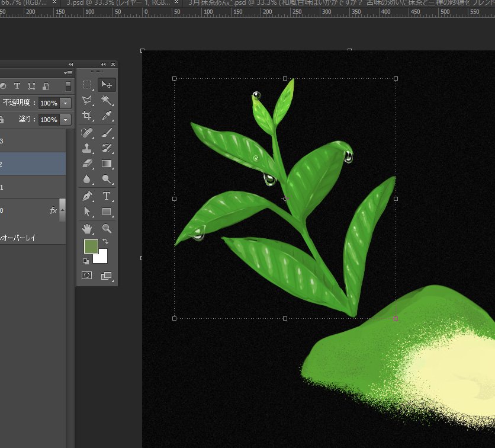The height and width of the screenshot is (448, 495).
Task: Reset to default foreground and background colors
Action: (85, 261)
